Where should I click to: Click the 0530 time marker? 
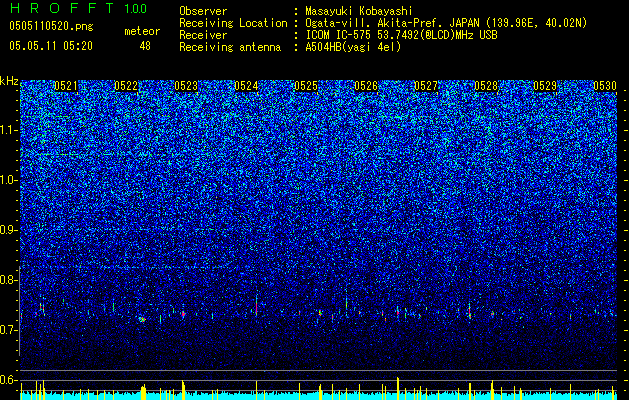[605, 86]
